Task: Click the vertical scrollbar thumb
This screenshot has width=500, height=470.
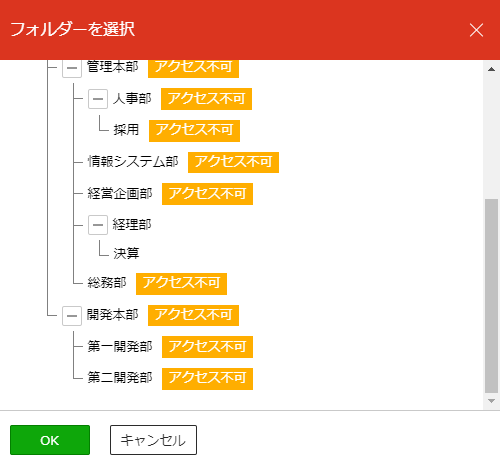Action: (491, 296)
